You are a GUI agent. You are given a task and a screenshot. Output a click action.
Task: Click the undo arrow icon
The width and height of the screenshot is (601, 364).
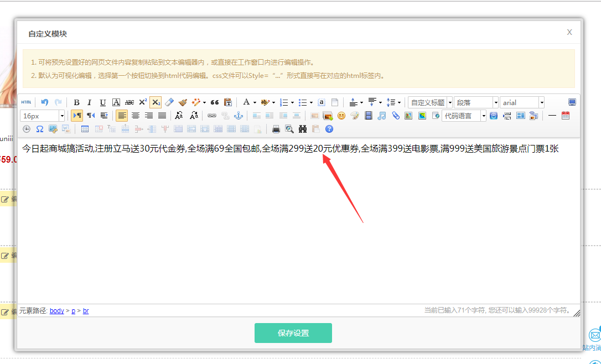pyautogui.click(x=45, y=102)
